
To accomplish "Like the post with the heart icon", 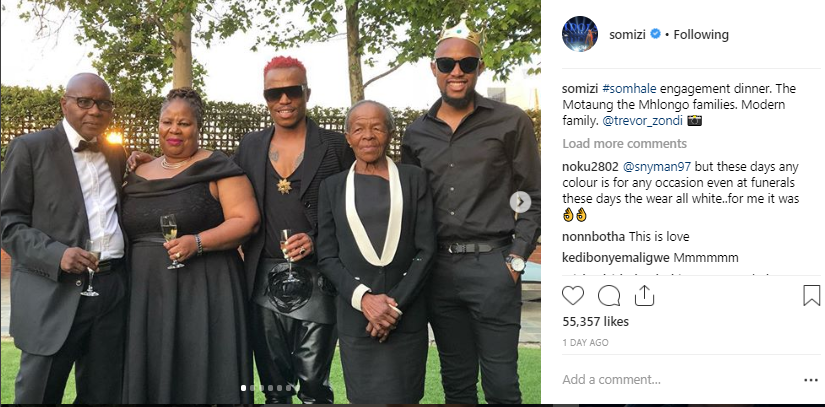I will click(573, 296).
